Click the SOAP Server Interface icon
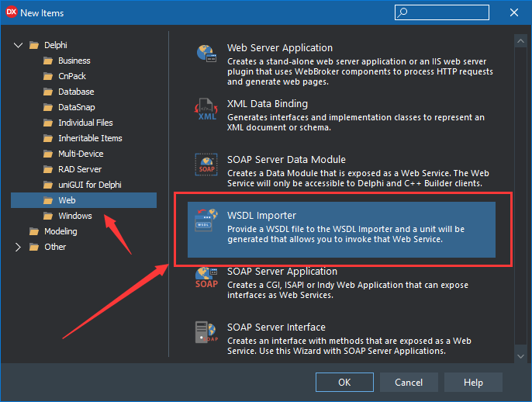The width and height of the screenshot is (532, 402). click(206, 332)
